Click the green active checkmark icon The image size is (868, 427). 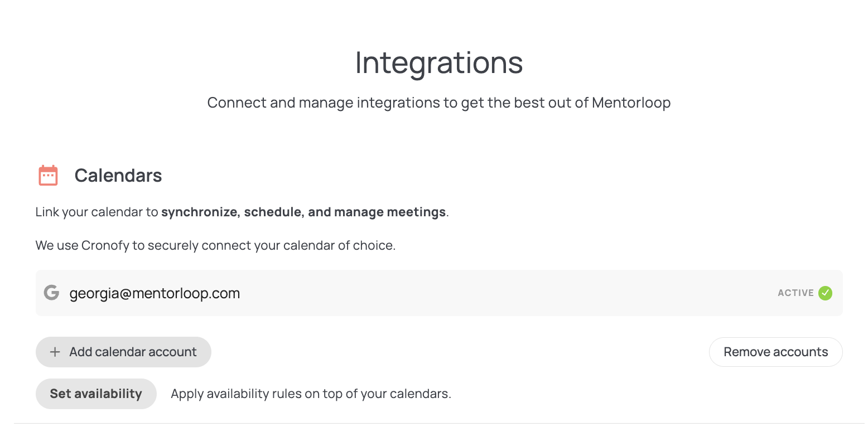(x=825, y=293)
